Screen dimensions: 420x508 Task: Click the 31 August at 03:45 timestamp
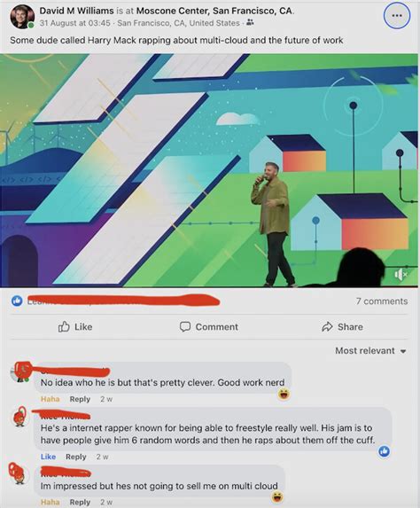[74, 23]
